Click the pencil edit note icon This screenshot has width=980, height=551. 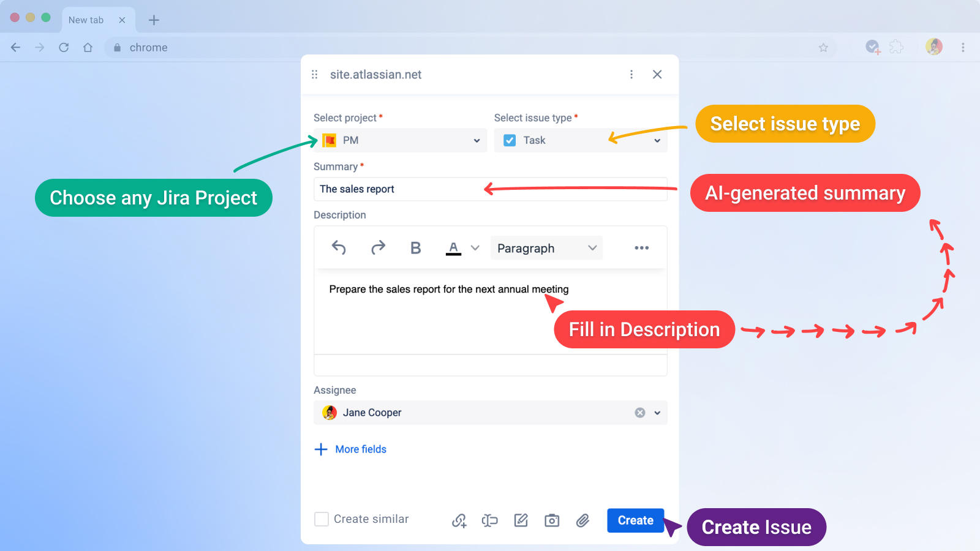(521, 520)
